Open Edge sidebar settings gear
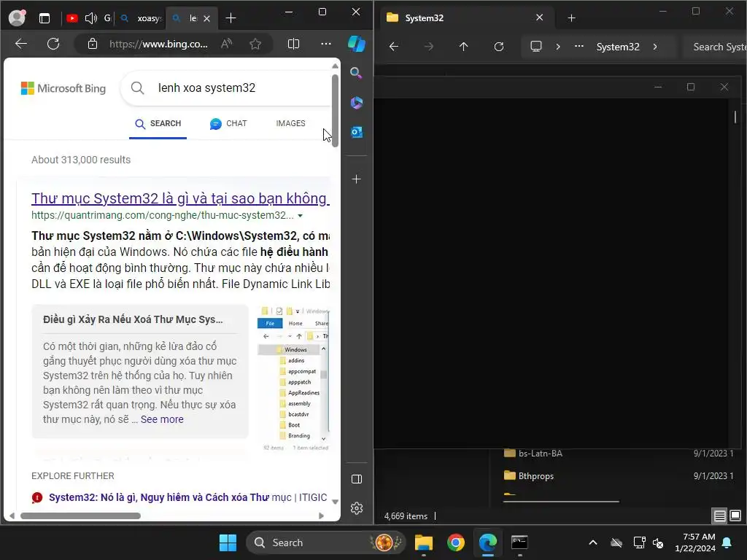The width and height of the screenshot is (747, 560). tap(356, 508)
